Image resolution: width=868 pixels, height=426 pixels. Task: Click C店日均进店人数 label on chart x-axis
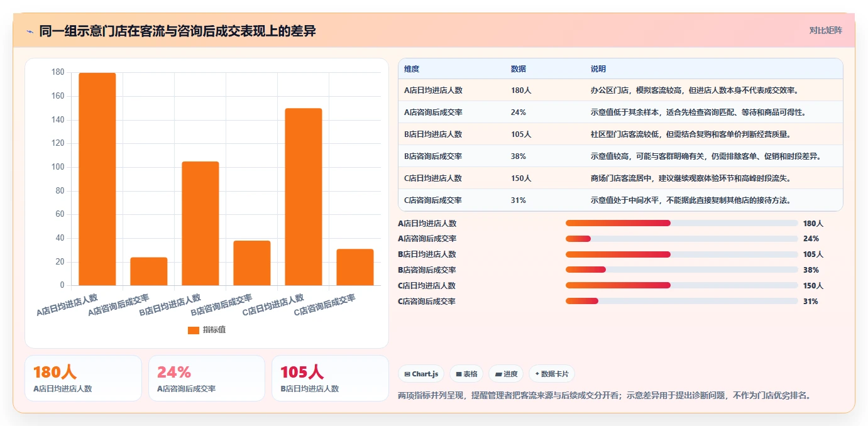click(x=273, y=304)
